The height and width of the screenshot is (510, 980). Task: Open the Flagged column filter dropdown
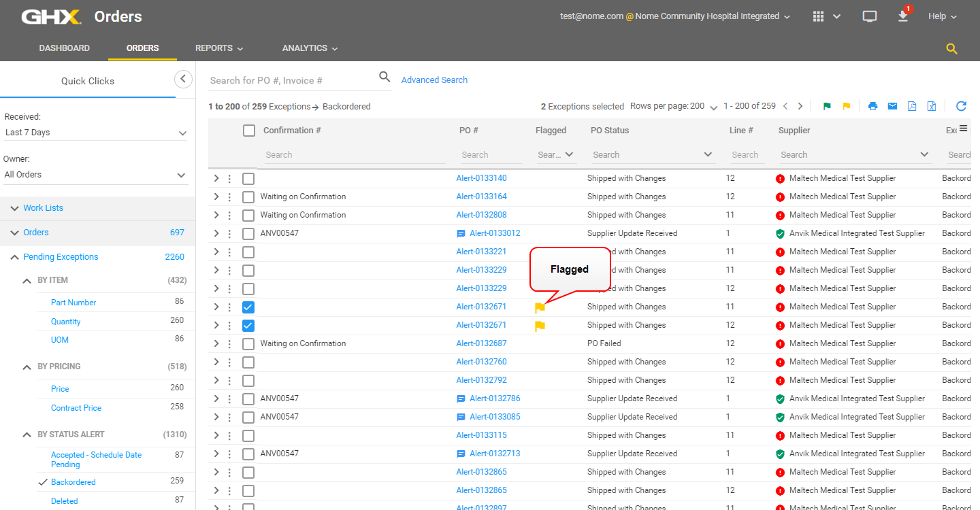pyautogui.click(x=556, y=155)
